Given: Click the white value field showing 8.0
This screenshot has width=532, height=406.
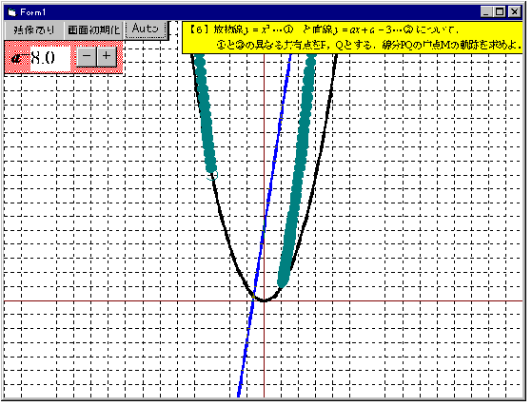Looking at the screenshot, I should [50, 58].
